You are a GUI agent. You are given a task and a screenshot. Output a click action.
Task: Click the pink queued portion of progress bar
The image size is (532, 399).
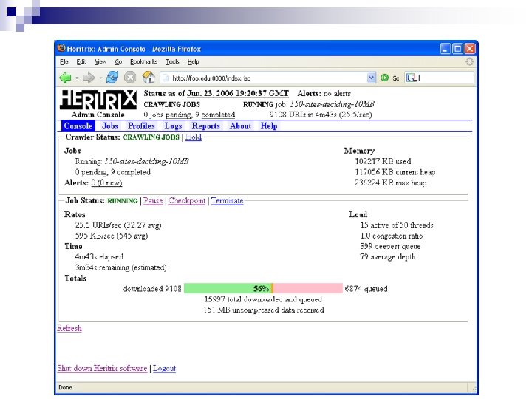point(307,288)
